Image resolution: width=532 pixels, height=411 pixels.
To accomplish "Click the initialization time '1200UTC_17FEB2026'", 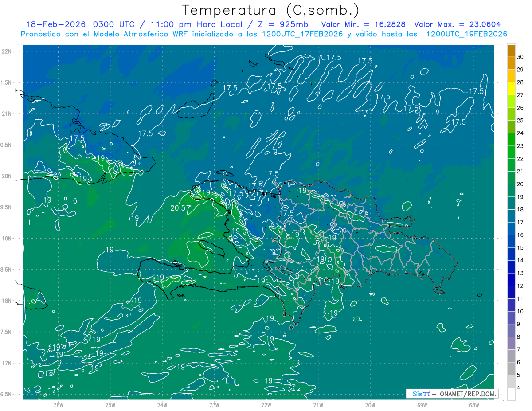I will click(302, 34).
